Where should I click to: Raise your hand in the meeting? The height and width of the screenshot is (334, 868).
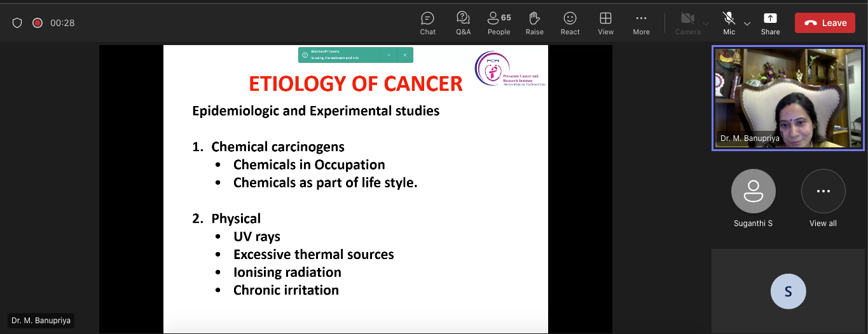pos(534,23)
